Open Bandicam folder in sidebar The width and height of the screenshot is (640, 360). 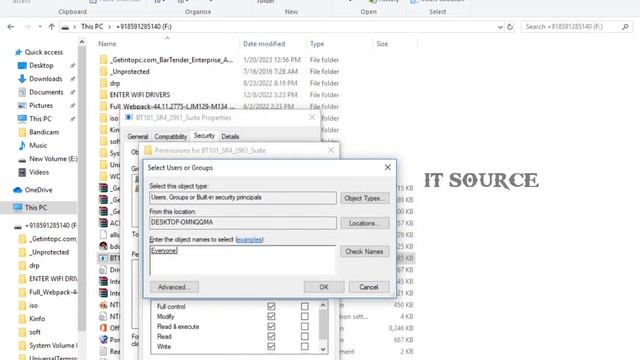click(44, 132)
